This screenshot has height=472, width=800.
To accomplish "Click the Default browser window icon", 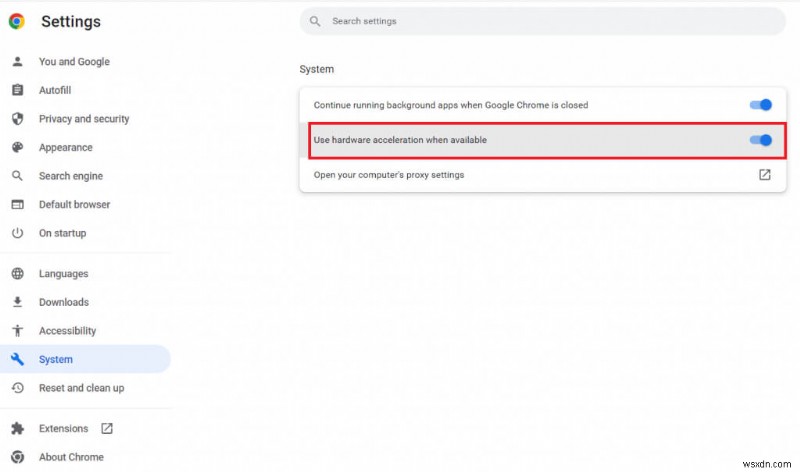I will click(17, 205).
